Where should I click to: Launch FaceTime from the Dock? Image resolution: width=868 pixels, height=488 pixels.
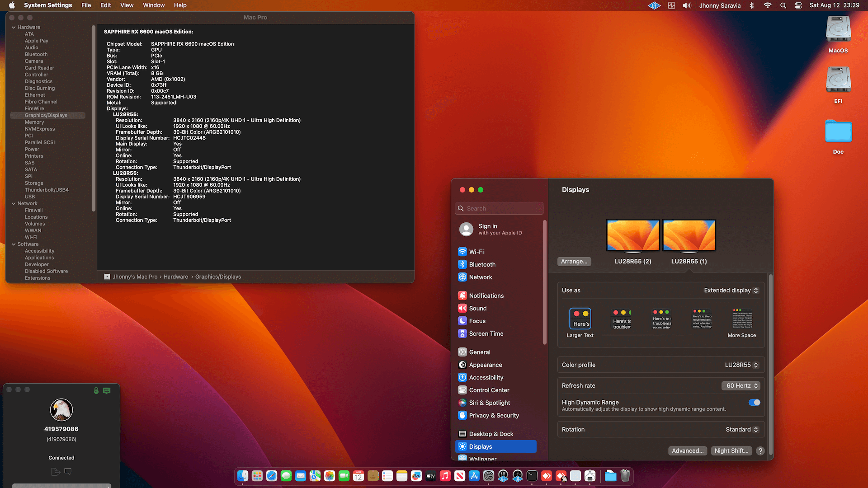(x=344, y=476)
